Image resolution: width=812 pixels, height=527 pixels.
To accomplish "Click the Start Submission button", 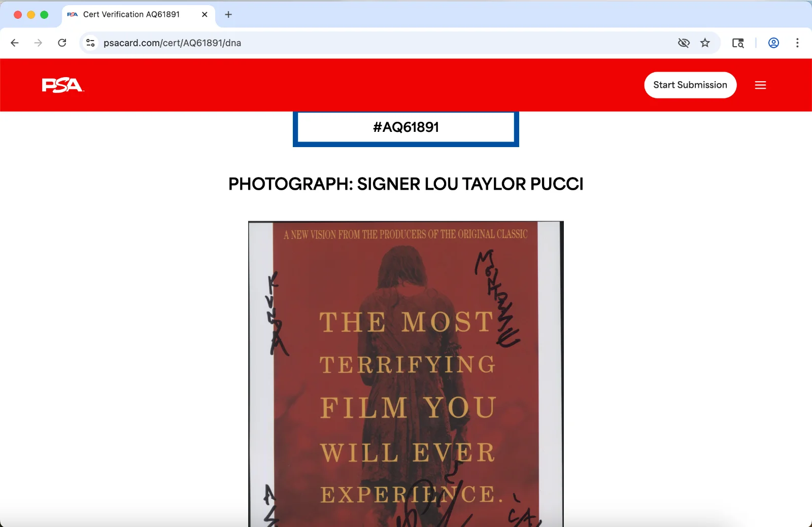I will 690,85.
